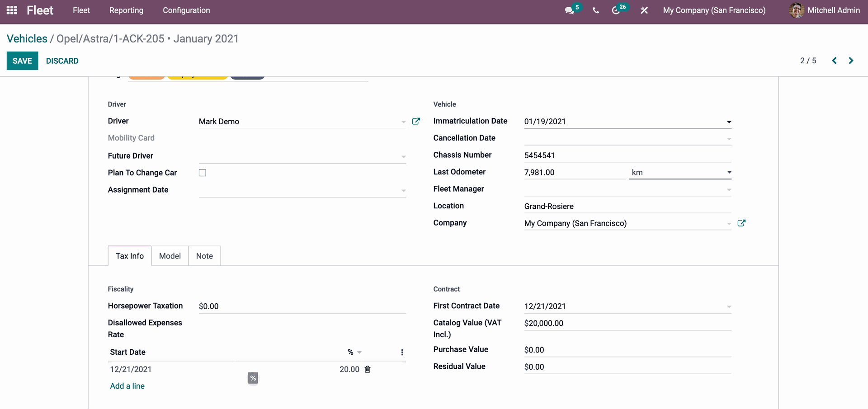The image size is (868, 409).
Task: Open the Configuration menu
Action: point(186,10)
